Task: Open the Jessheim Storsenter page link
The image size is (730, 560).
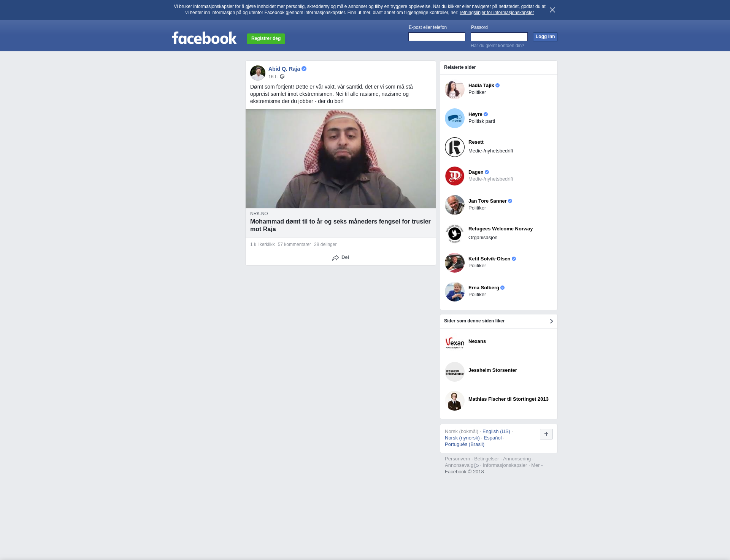Action: coord(492,370)
